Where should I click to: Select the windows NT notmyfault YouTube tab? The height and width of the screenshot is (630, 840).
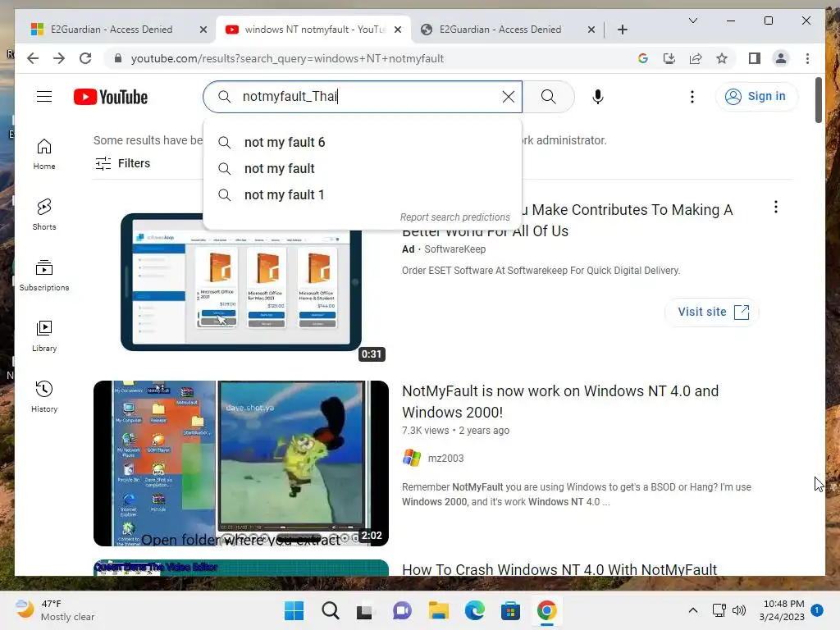click(314, 30)
